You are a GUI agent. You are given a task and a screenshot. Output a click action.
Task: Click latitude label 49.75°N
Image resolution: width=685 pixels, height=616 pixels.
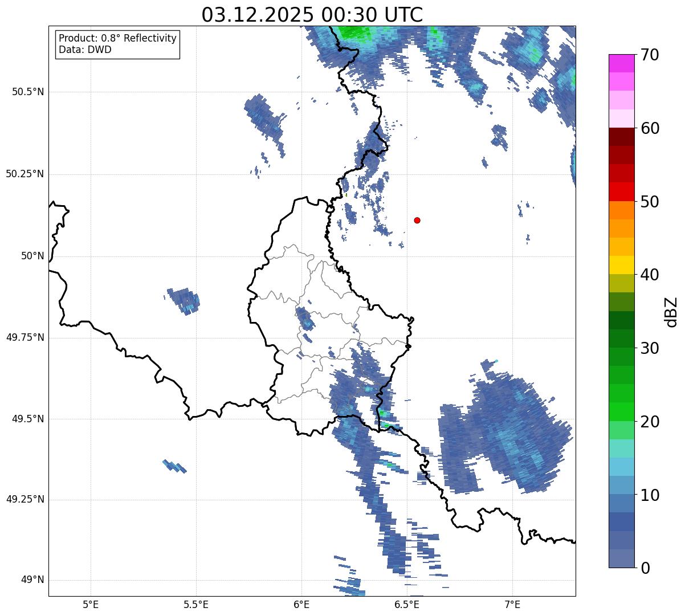point(25,337)
